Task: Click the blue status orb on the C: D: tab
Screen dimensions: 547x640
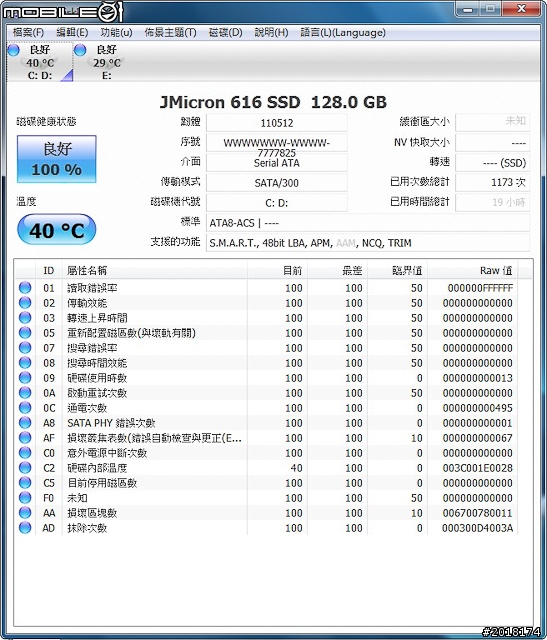Action: click(13, 50)
